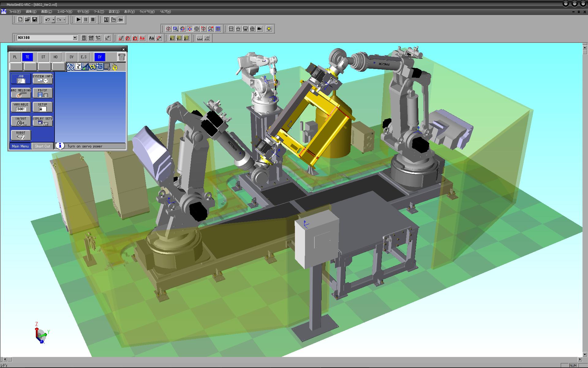This screenshot has height=368, width=588.
Task: Select the Y-axis frame view icon
Action: coord(179,38)
